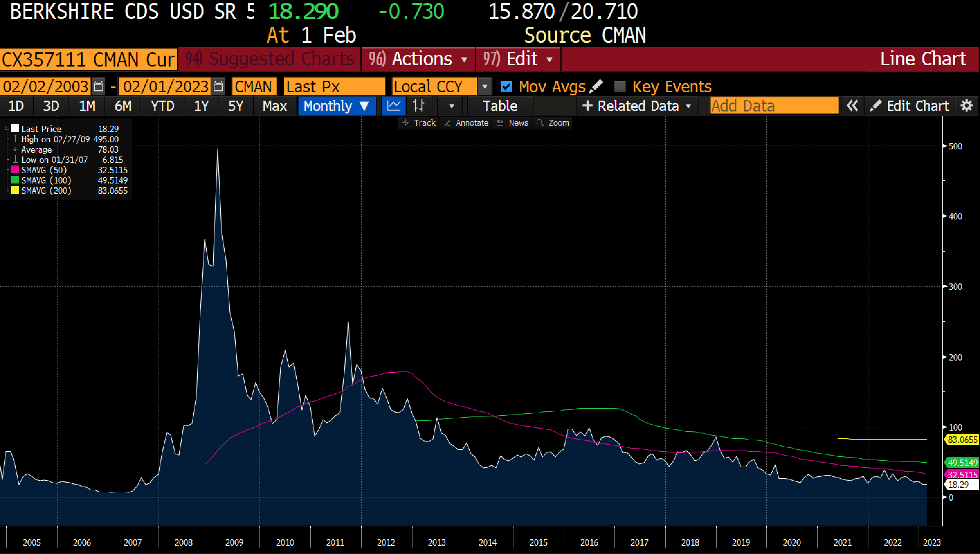The width and height of the screenshot is (980, 554).
Task: Select the Max time range
Action: (275, 106)
